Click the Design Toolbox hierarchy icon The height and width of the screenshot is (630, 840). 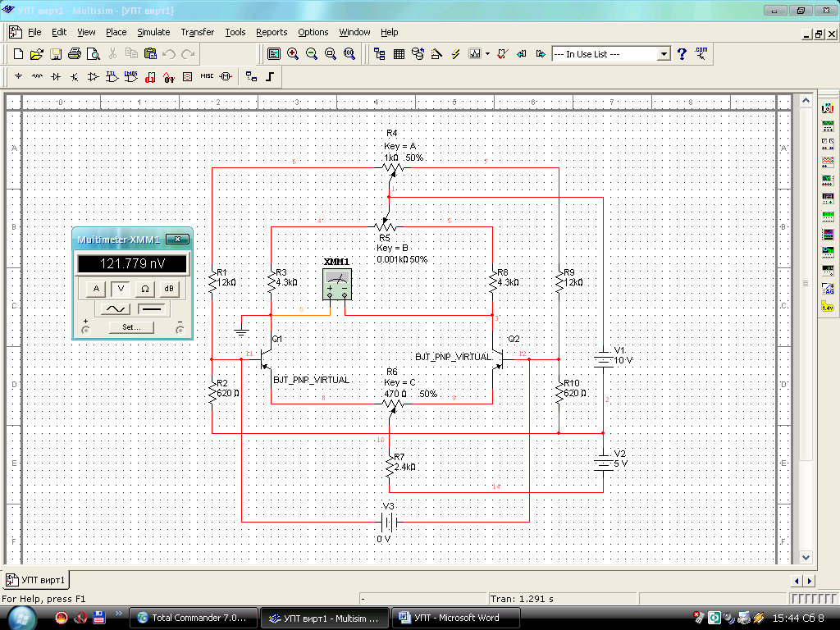tap(380, 54)
